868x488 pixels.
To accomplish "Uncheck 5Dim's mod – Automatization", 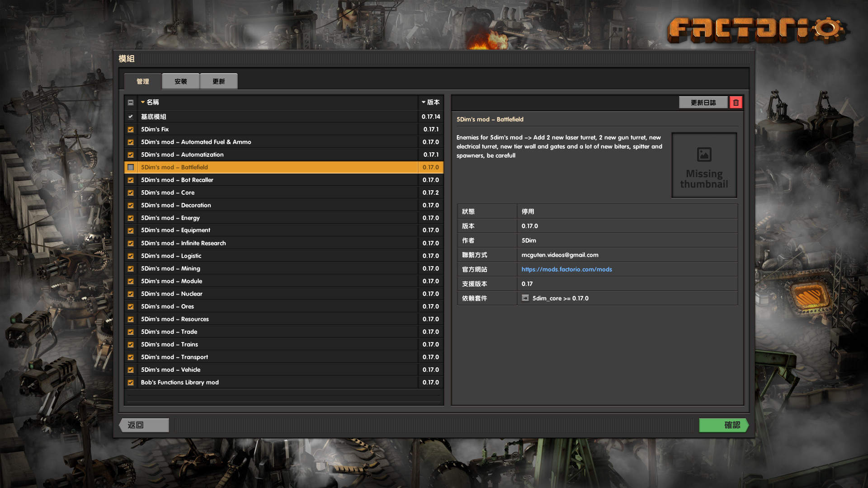I will pos(131,155).
